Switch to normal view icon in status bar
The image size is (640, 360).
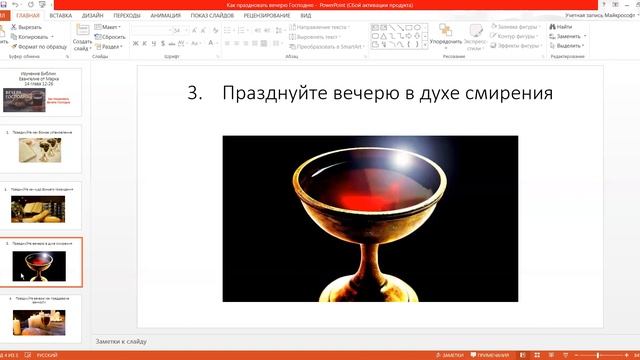point(522,355)
